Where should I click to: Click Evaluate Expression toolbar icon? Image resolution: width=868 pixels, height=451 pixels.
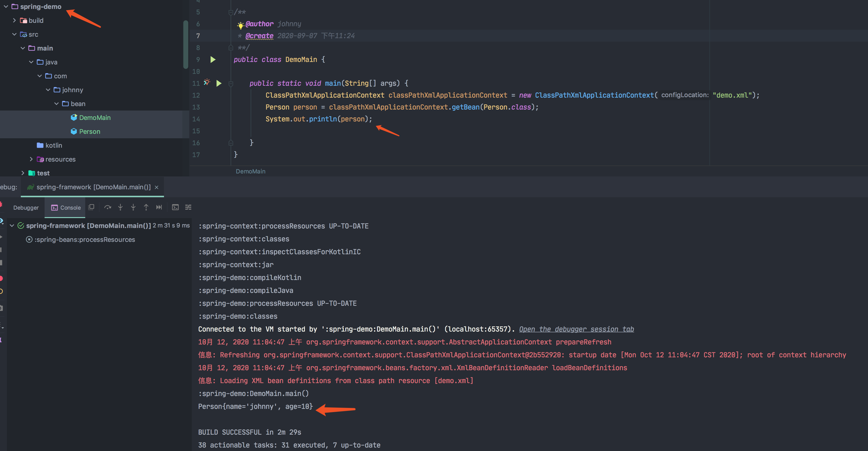(x=175, y=207)
